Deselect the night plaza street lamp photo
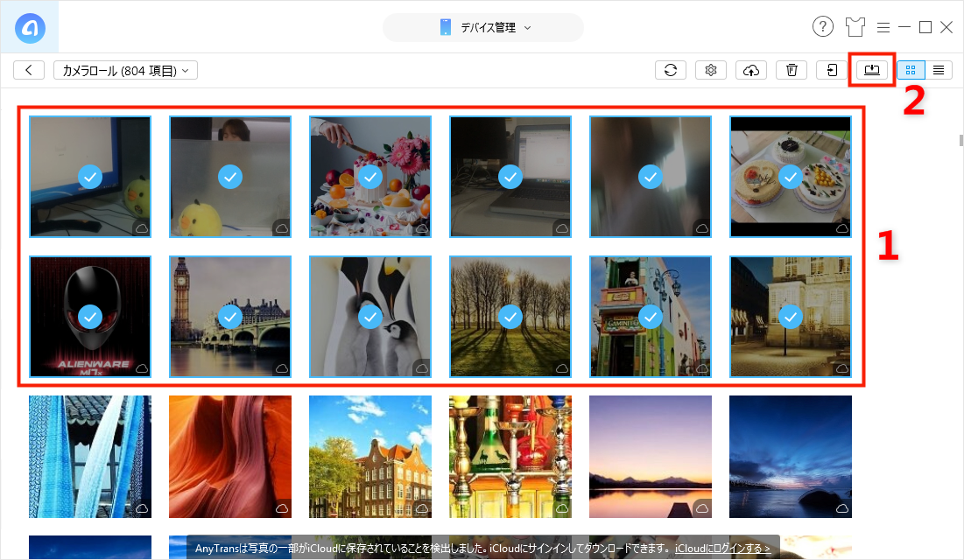 point(791,318)
